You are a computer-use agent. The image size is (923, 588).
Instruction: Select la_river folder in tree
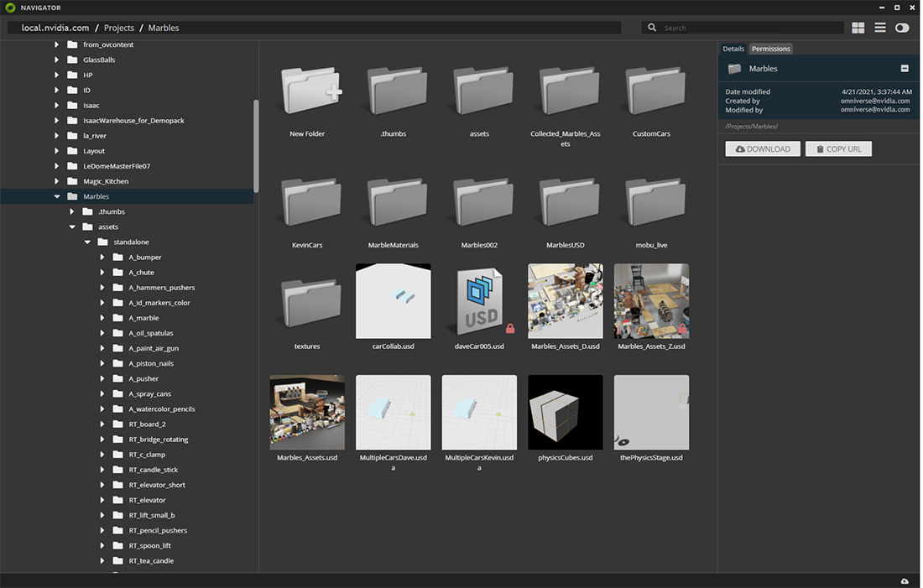[x=95, y=136]
